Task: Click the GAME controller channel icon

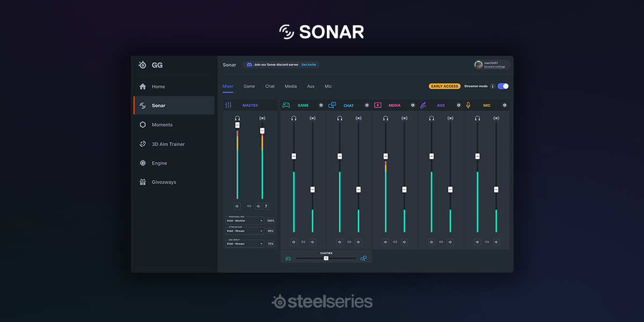Action: pos(286,105)
